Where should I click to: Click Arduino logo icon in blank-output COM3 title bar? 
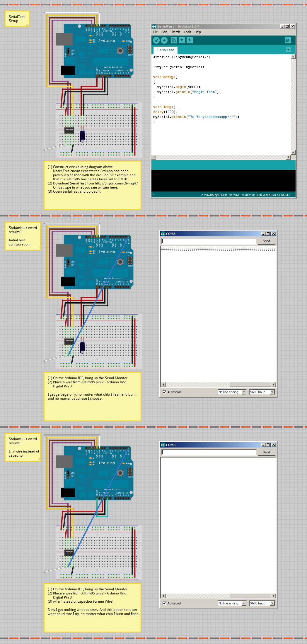pos(163,445)
